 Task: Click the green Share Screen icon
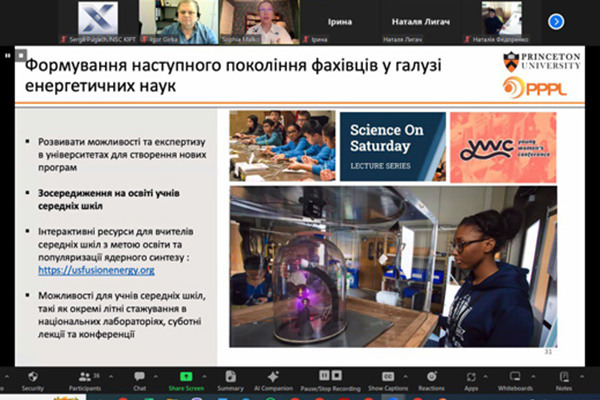(186, 376)
